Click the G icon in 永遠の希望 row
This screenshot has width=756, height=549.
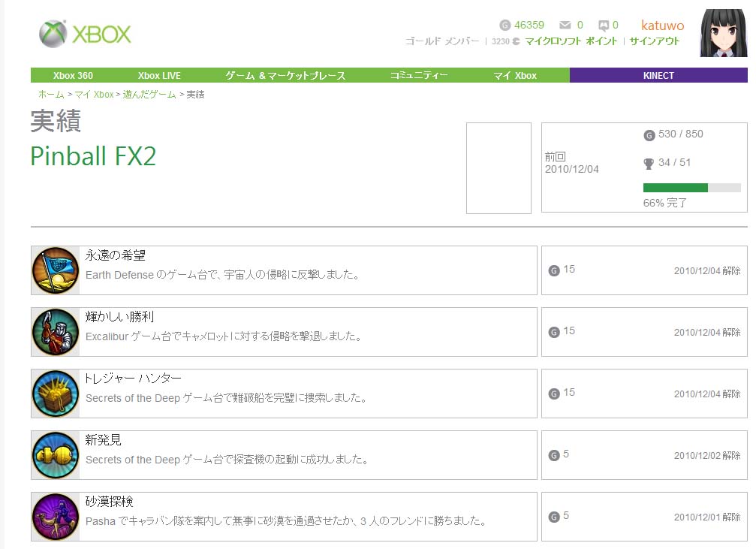554,270
